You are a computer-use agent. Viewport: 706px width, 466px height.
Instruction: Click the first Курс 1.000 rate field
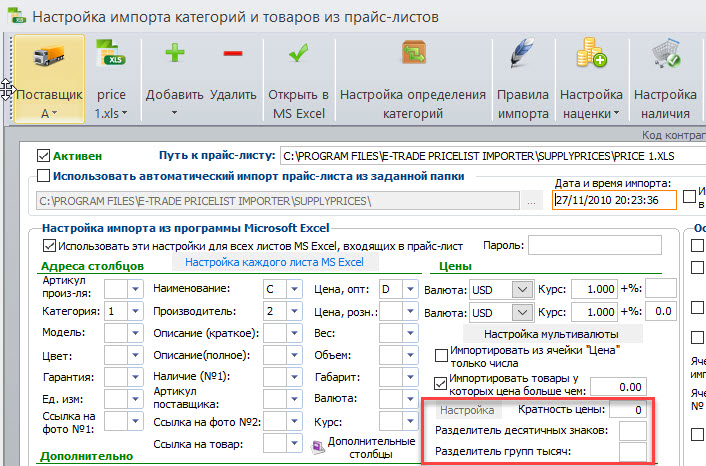594,289
